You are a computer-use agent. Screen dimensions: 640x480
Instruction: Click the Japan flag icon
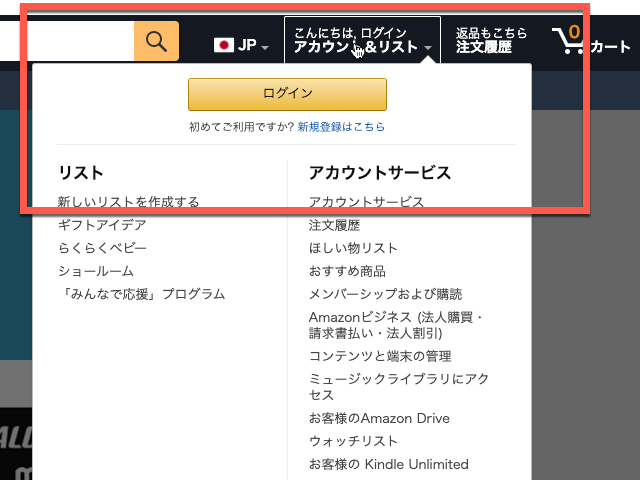tap(224, 45)
